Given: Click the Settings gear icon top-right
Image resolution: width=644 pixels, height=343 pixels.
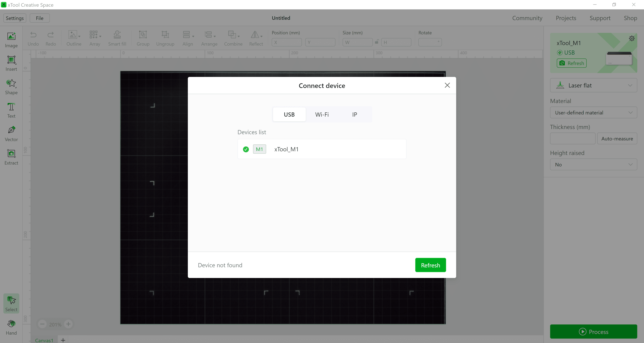Looking at the screenshot, I should (x=632, y=39).
